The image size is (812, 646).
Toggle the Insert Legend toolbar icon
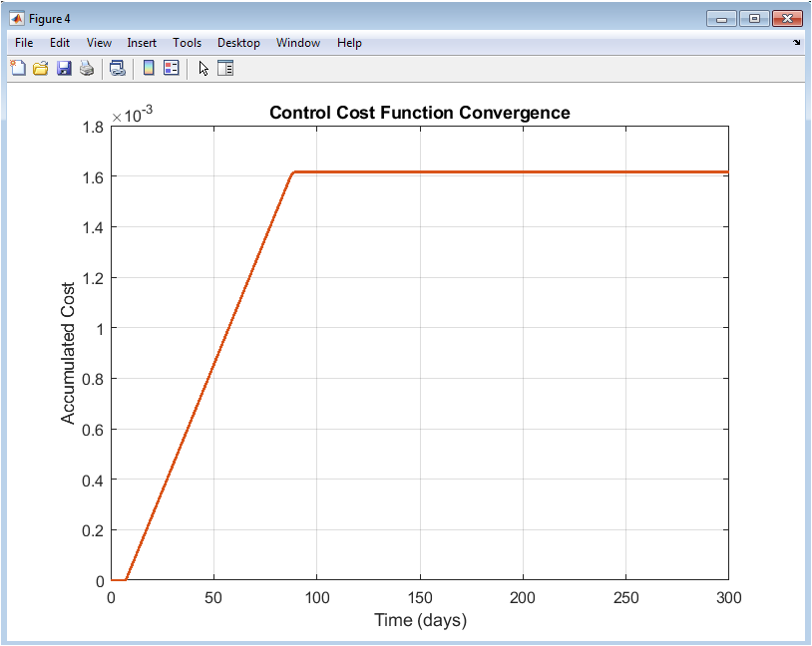tap(171, 69)
